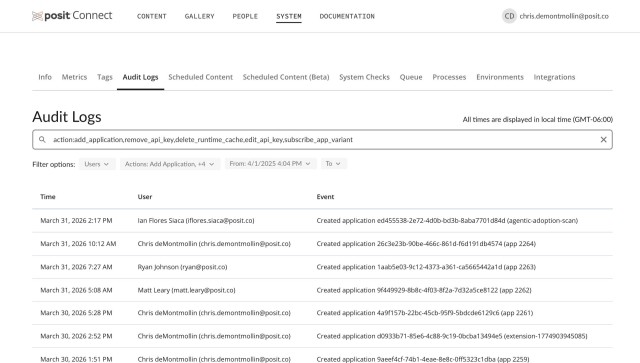Image resolution: width=640 pixels, height=363 pixels.
Task: Clear the audit log search filter
Action: pyautogui.click(x=603, y=140)
